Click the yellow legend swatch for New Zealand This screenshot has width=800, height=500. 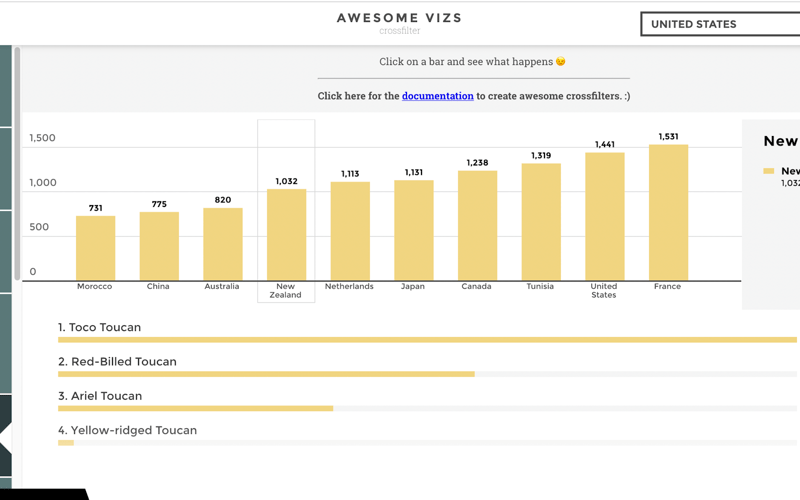(769, 171)
